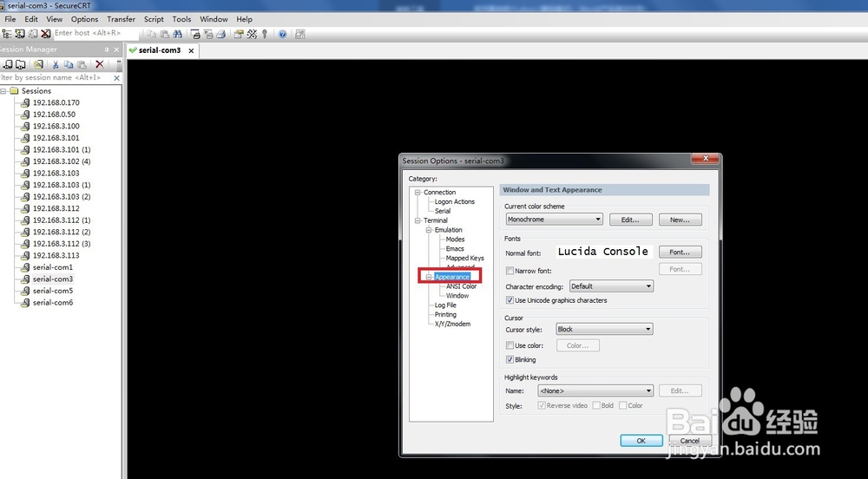Select the 192.168.0.170 session

click(x=56, y=103)
